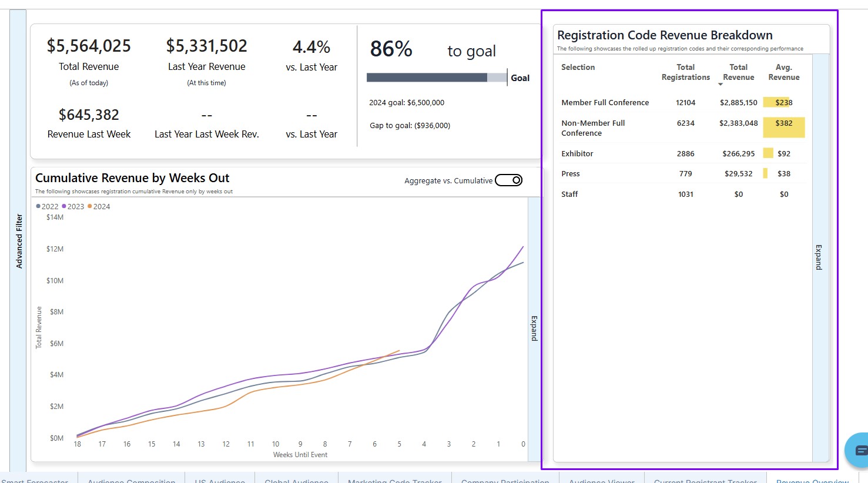The image size is (868, 483).
Task: Click the 2022 legend marker dot
Action: click(38, 206)
